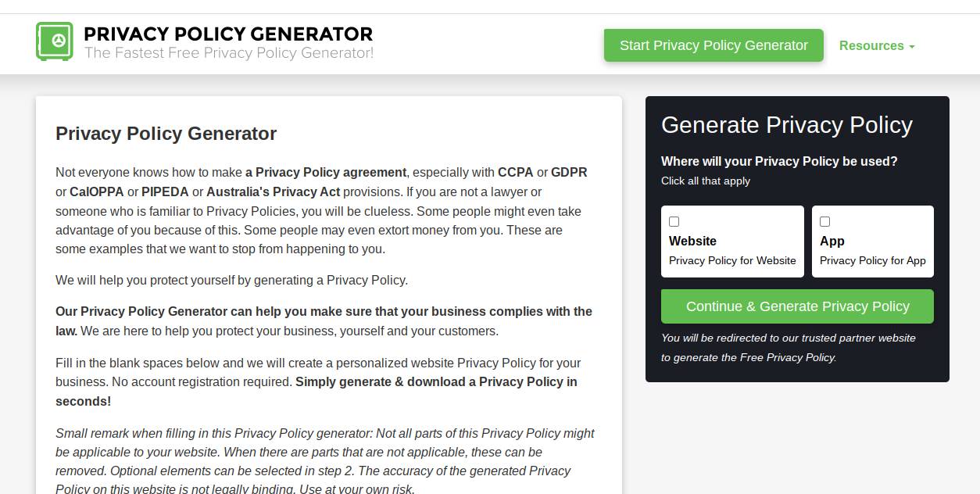Viewport: 980px width, 494px height.
Task: Click the 'Privacy Policy for App' description
Action: tap(872, 261)
